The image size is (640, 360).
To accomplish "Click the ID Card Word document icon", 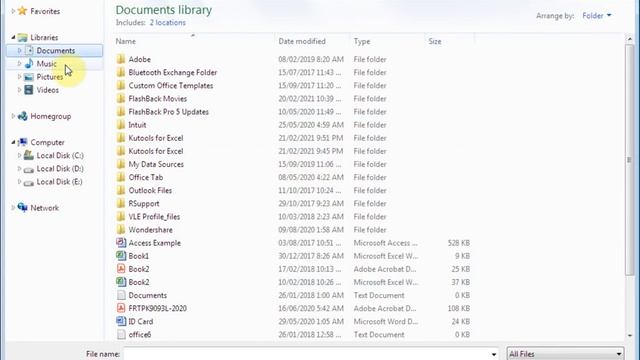I will click(x=121, y=321).
